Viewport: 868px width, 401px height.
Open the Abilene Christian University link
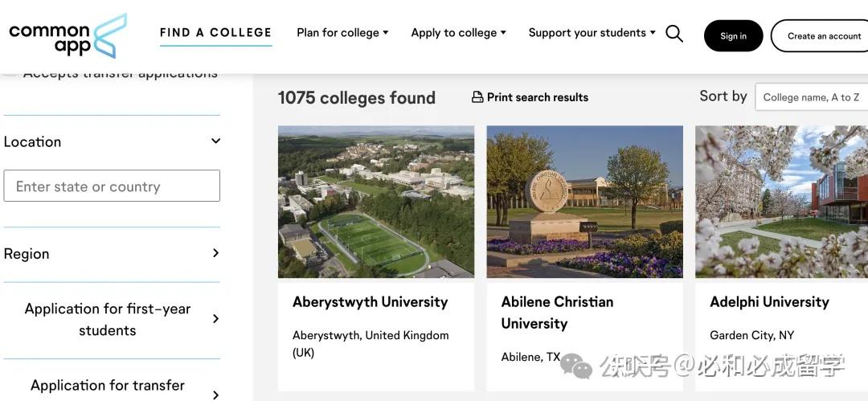click(557, 313)
